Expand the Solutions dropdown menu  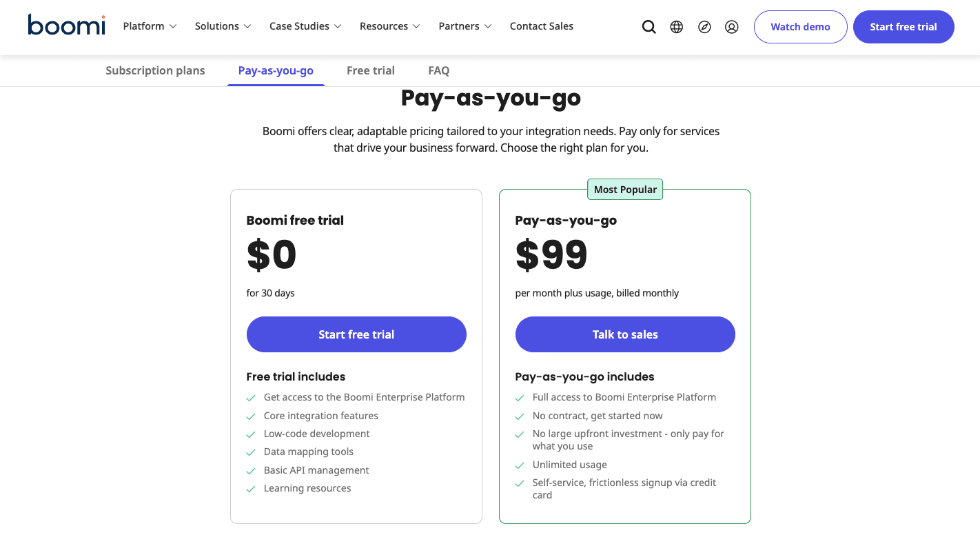point(223,26)
